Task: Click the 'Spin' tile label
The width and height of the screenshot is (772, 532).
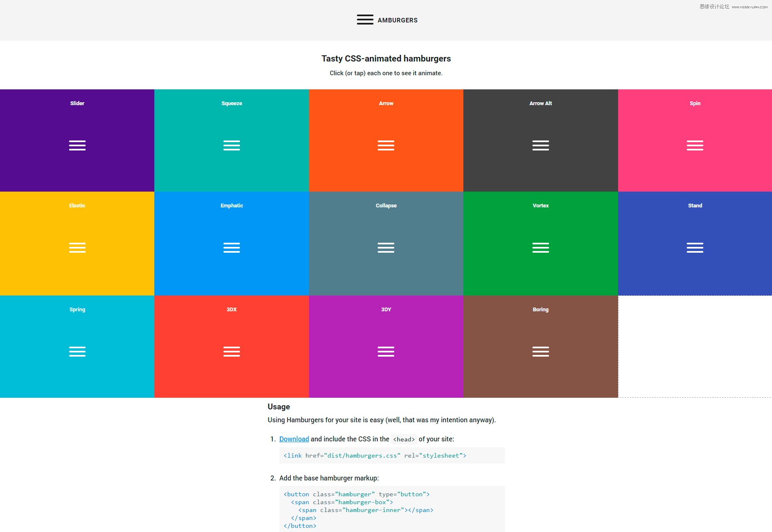Action: [x=695, y=103]
